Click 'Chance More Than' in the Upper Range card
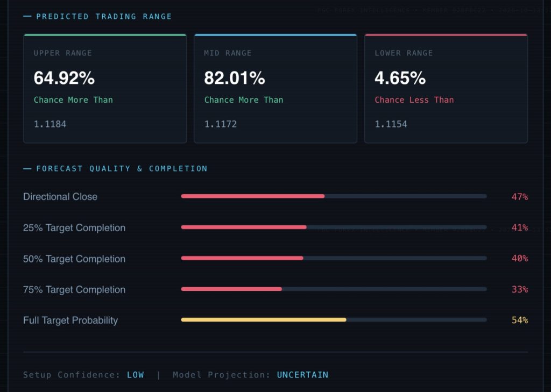Image resolution: width=551 pixels, height=392 pixels. [73, 100]
